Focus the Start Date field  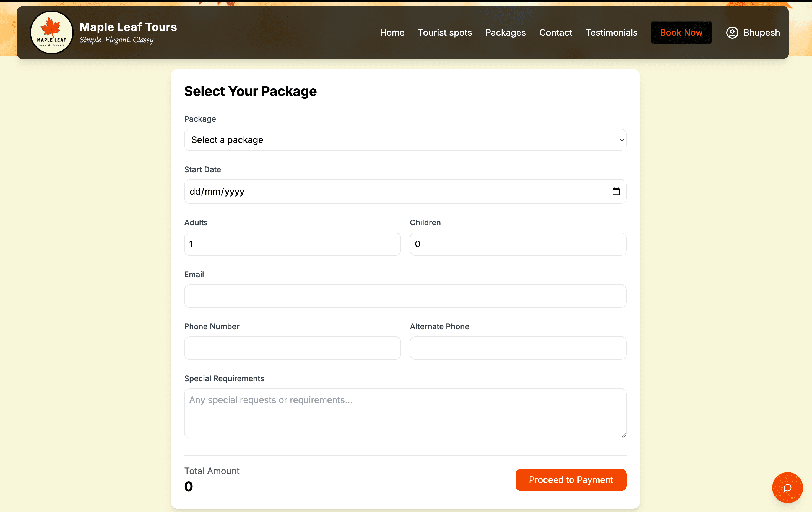click(x=405, y=192)
